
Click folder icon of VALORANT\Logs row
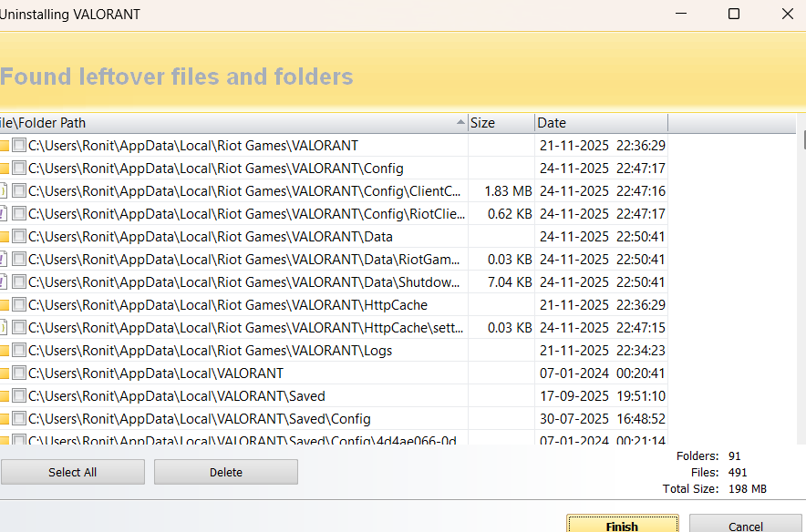5,351
